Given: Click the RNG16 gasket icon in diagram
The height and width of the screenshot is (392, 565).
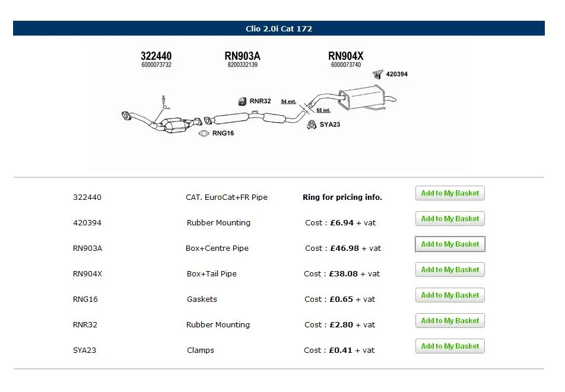Looking at the screenshot, I should 204,133.
